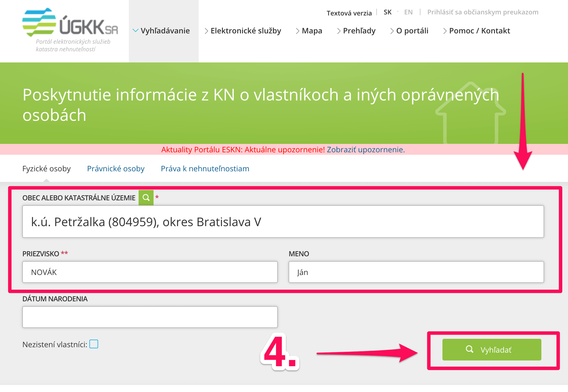Click the empty DÁTUM NARODENIA field

point(150,317)
